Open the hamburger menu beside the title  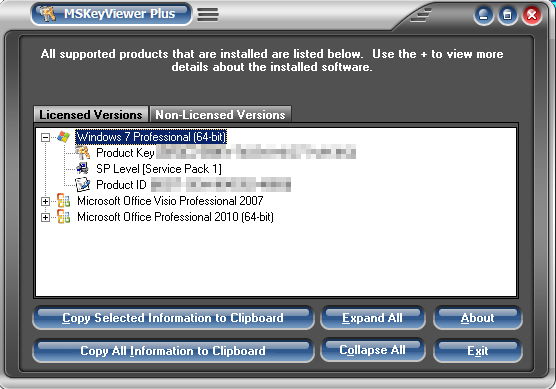(208, 15)
